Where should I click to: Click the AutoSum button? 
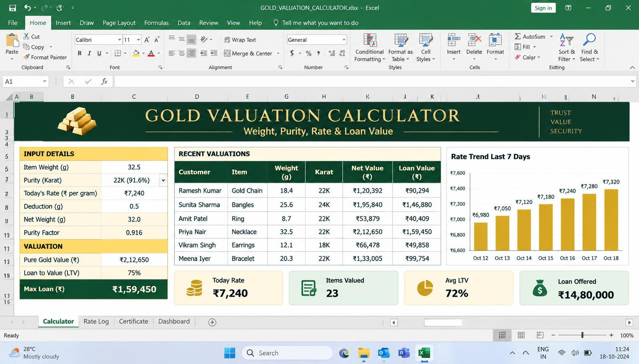click(x=530, y=36)
